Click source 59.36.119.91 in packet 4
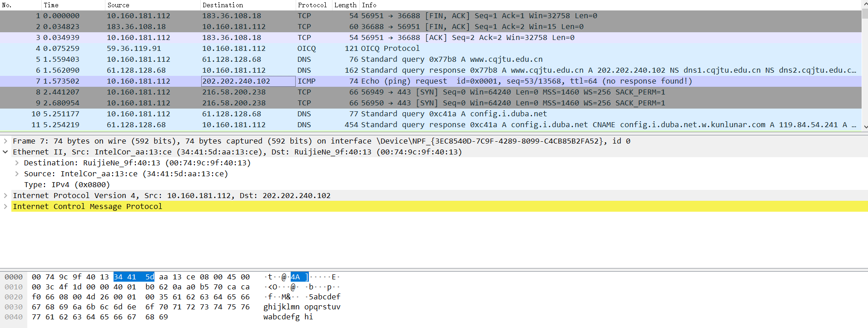868x328 pixels. [x=134, y=48]
